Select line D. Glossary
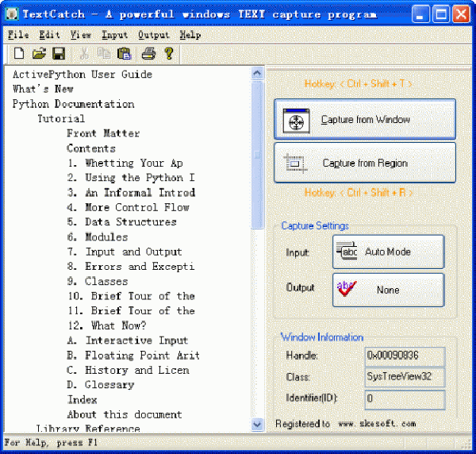 [x=101, y=385]
